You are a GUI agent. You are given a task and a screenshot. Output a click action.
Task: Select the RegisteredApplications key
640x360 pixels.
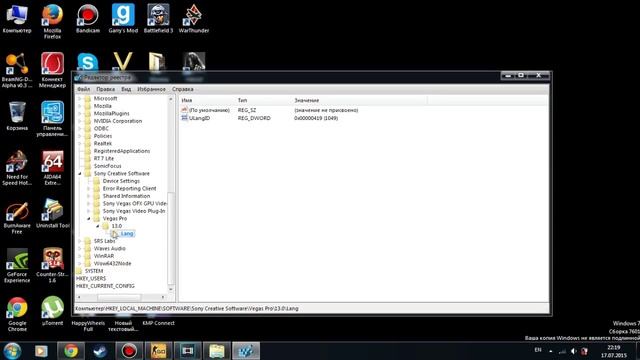[x=122, y=151]
